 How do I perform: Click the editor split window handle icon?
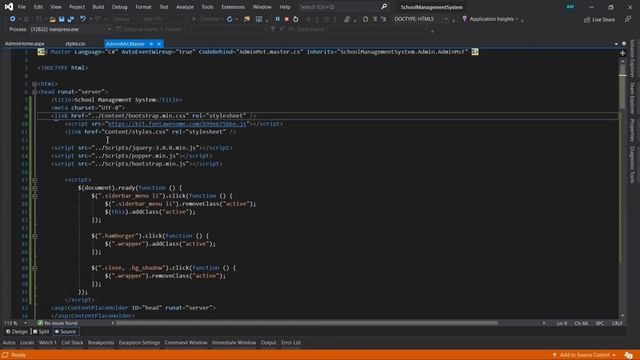click(622, 53)
